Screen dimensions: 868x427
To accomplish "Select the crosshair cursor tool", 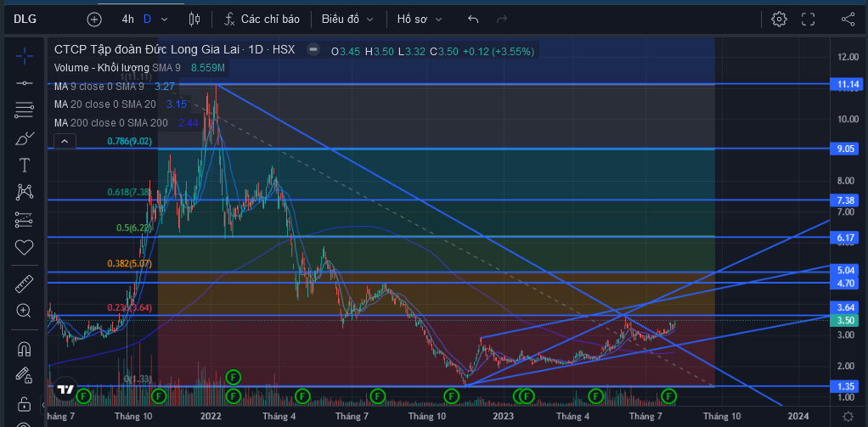I will click(24, 56).
